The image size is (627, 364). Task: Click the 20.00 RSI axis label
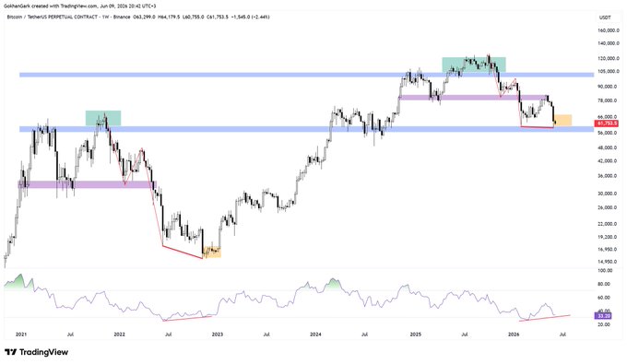coord(604,324)
